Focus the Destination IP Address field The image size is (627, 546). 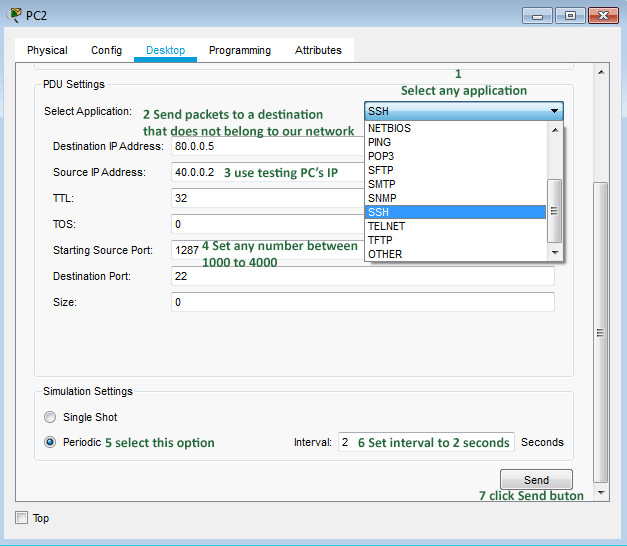(x=268, y=146)
